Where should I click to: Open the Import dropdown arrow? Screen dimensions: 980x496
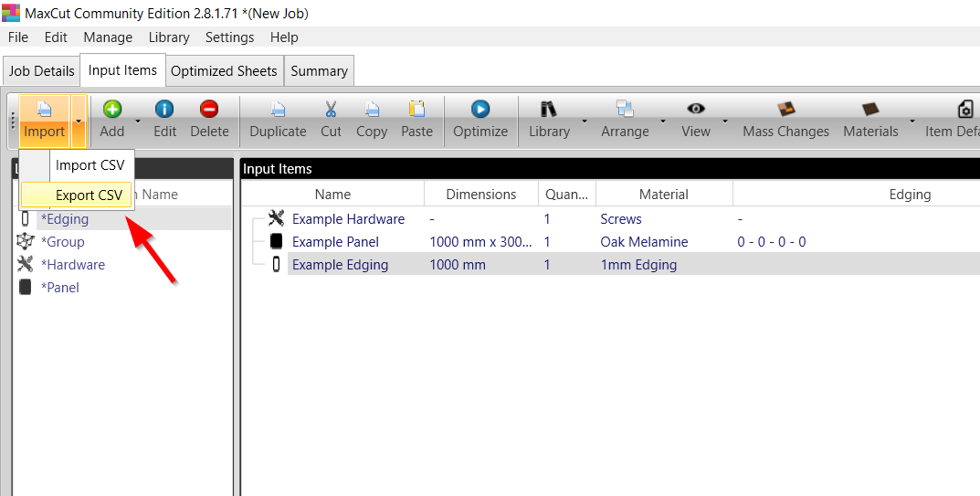pos(79,121)
